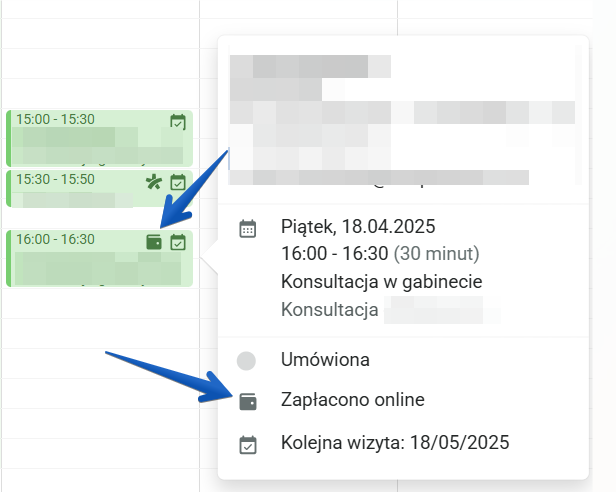Screen dimensions: 616x492
Task: Click the time text 16:00 - 16:30 (30 minut)
Action: click(380, 253)
